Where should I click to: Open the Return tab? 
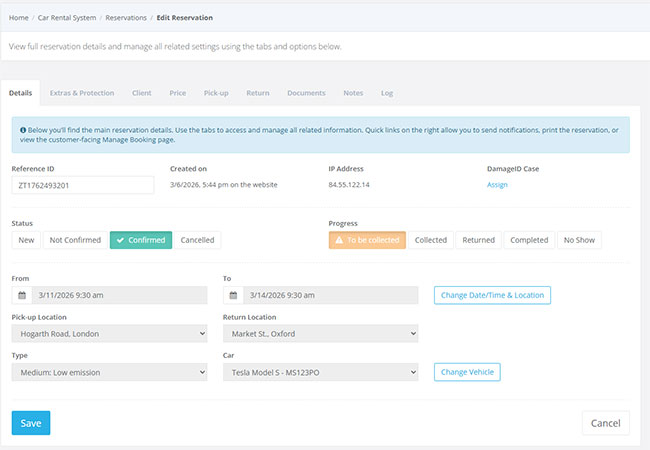coord(258,93)
